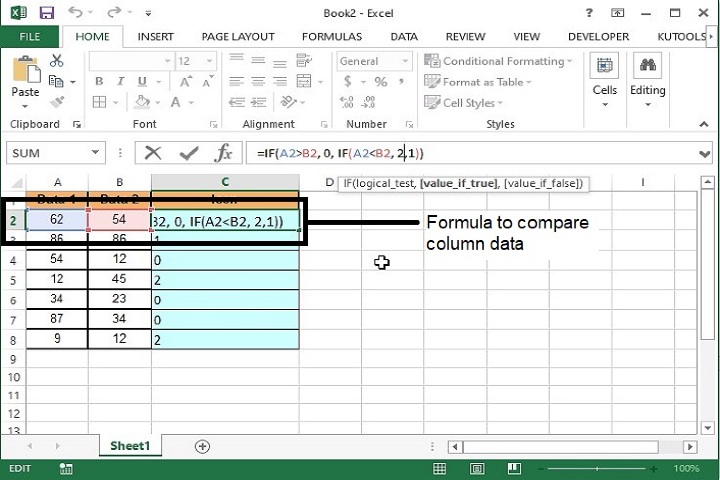This screenshot has height=480, width=720.
Task: Confirm formula with the checkmark Enter icon
Action: [x=189, y=153]
